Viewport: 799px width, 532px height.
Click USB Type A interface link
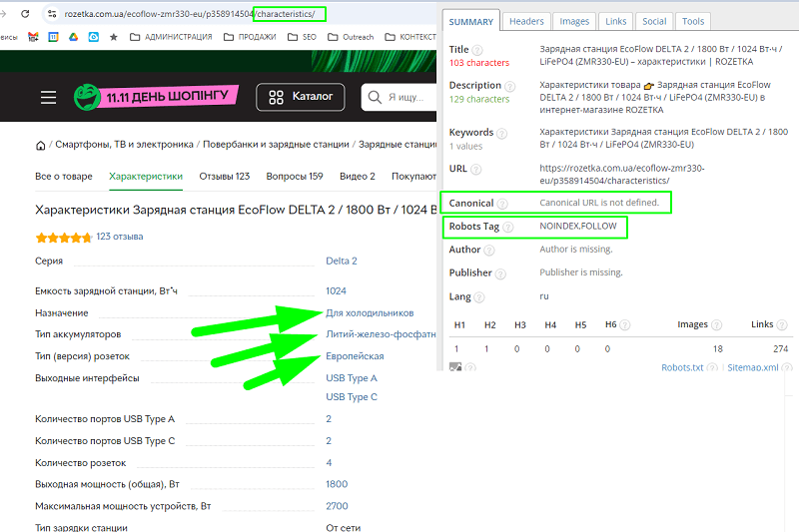coord(352,378)
